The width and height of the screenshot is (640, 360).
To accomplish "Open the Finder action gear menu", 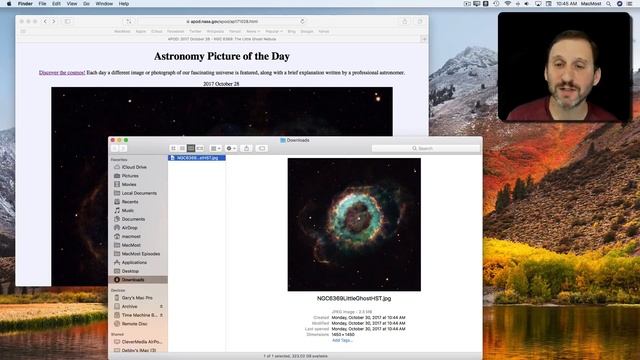I will (231, 148).
